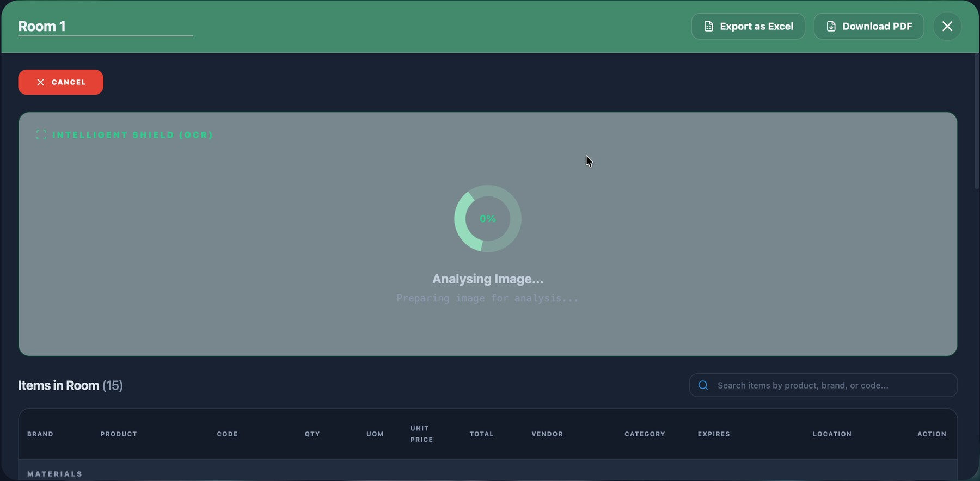Click the Analysing Image status text
This screenshot has width=980, height=481.
point(488,279)
